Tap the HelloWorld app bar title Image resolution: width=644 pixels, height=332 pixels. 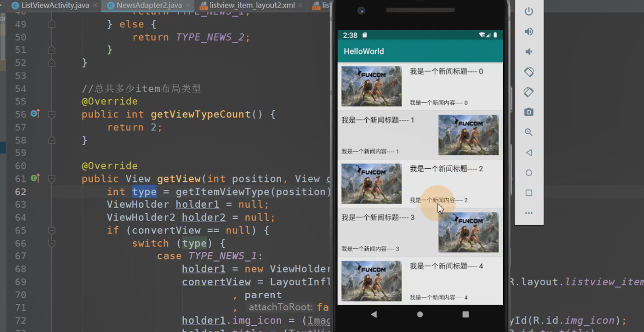pos(364,51)
